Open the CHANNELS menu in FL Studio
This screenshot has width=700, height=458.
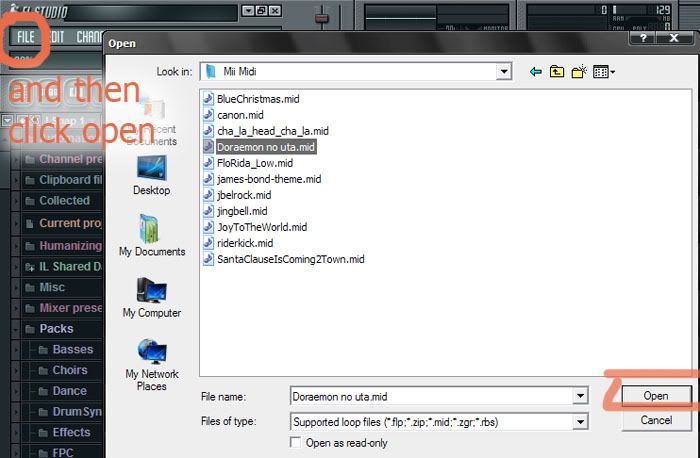pos(89,37)
